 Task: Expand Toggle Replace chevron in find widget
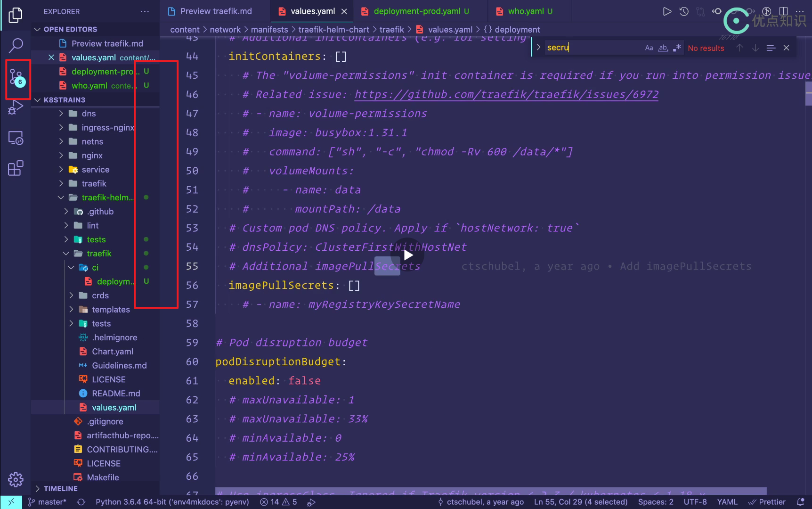coord(538,47)
